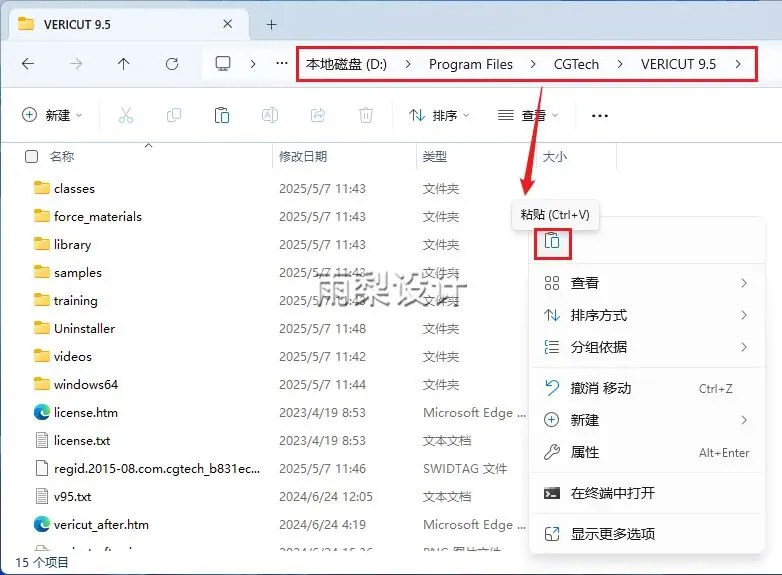The image size is (782, 575).
Task: Expand chevron after VERICUT 9.5 breadcrumb
Action: [x=738, y=64]
